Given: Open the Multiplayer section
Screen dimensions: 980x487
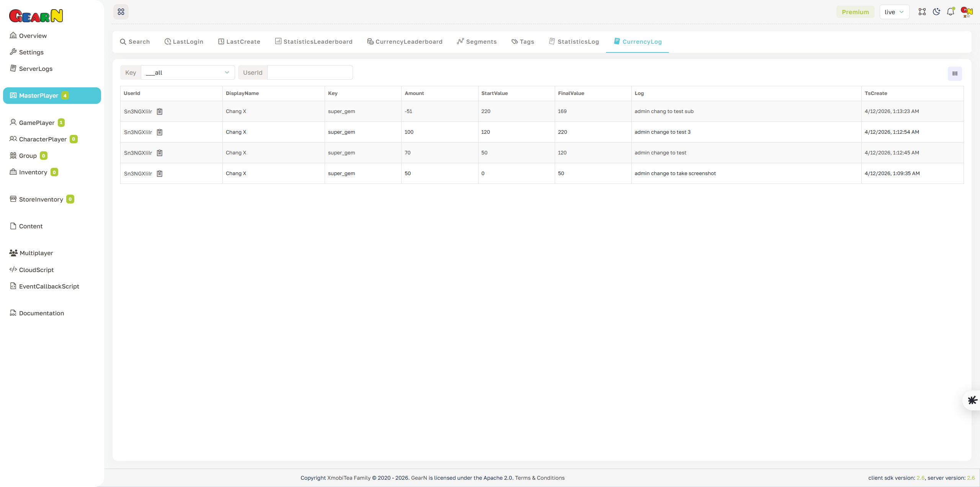Looking at the screenshot, I should [x=36, y=253].
